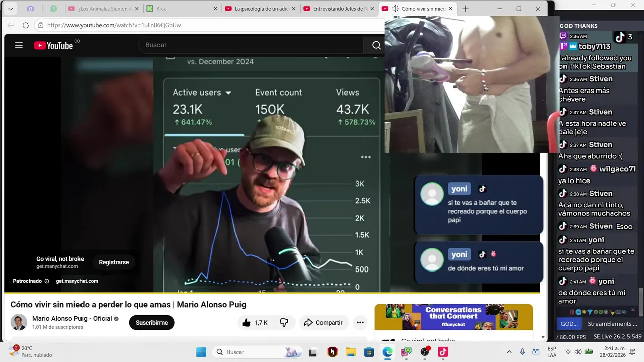Image resolution: width=644 pixels, height=362 pixels.
Task: Subscribe with the Suscribirme button
Action: coord(151,323)
